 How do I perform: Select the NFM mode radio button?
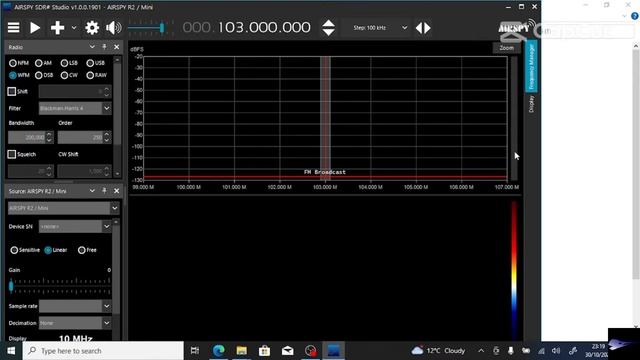[13, 63]
